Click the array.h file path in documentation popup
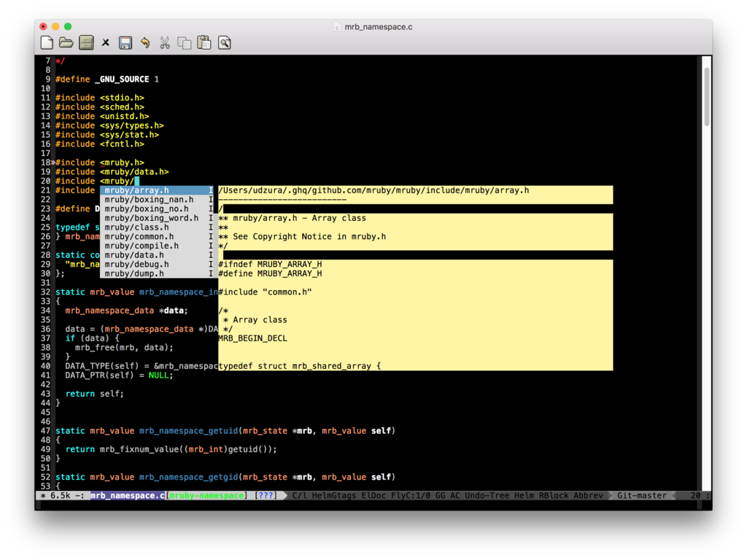 [x=373, y=190]
